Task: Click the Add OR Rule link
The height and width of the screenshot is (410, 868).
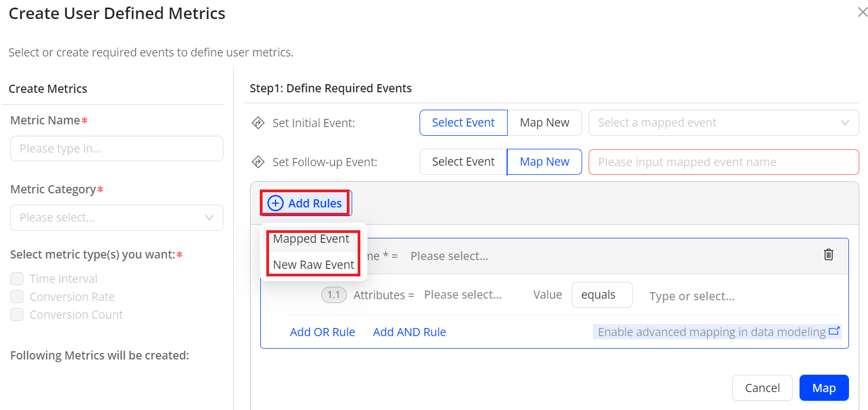Action: tap(322, 332)
